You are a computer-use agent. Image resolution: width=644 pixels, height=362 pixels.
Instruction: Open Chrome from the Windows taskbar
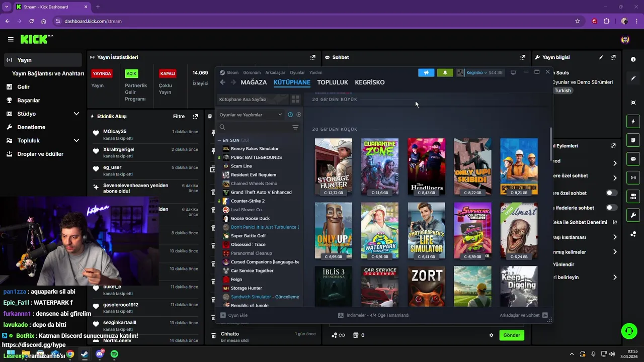(70, 354)
